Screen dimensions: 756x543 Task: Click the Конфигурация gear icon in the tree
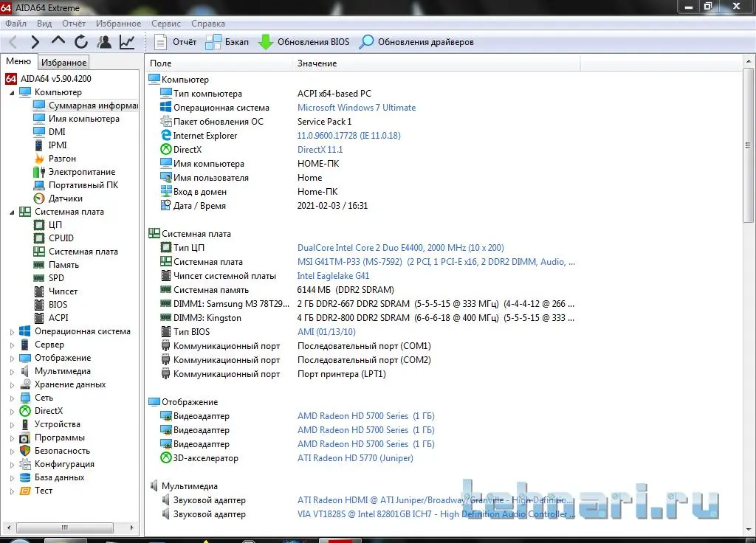25,464
